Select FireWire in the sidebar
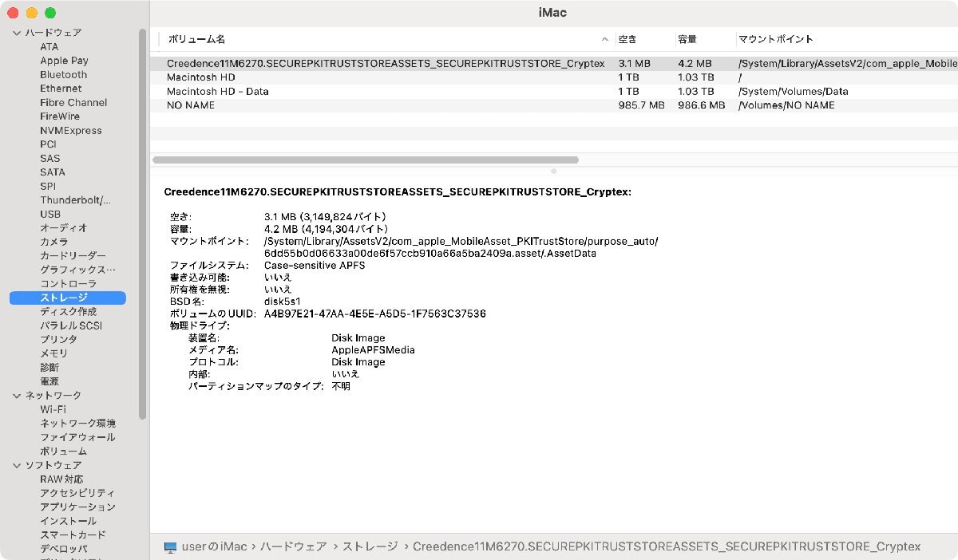 point(60,116)
